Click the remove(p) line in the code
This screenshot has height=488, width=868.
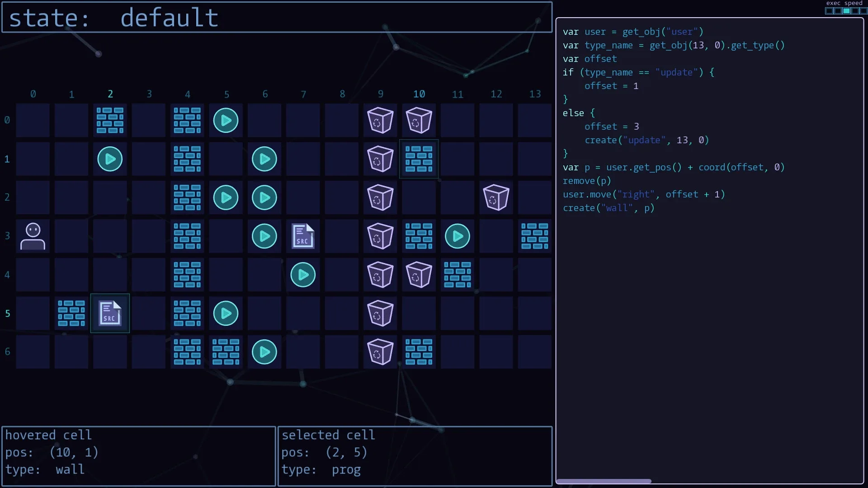[x=586, y=181]
